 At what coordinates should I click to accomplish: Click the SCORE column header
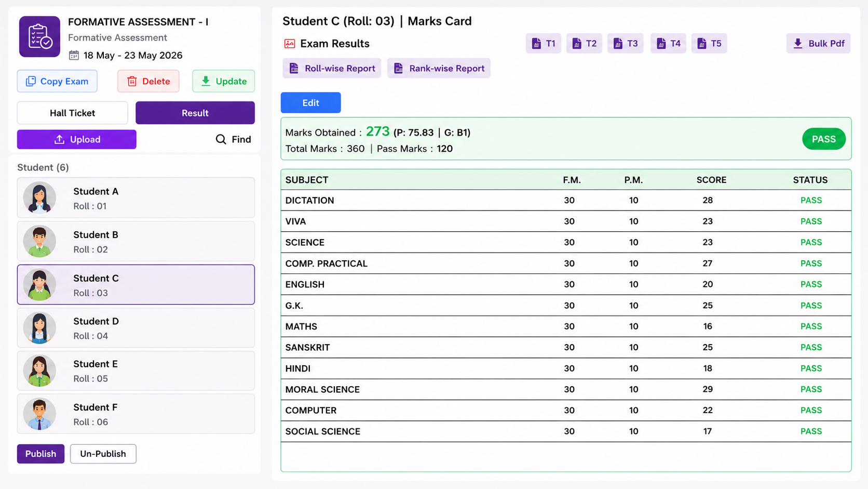point(711,180)
